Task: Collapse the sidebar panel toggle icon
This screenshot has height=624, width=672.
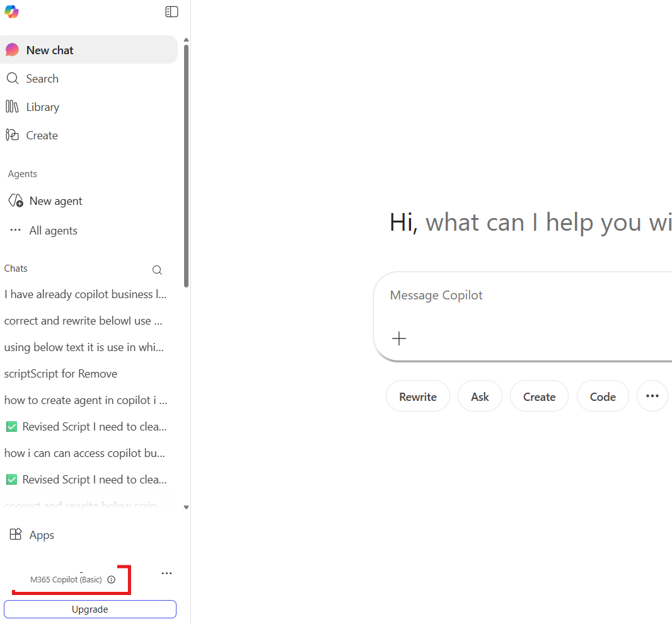Action: point(171,11)
